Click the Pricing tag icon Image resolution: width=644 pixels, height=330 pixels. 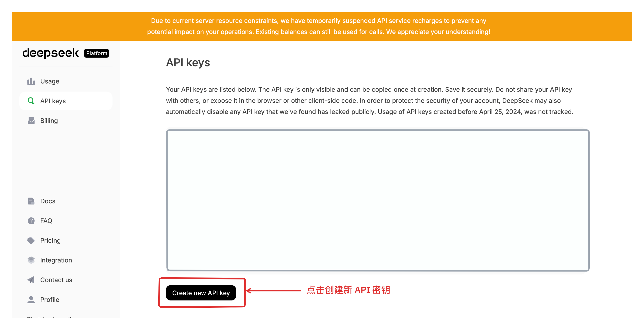click(31, 240)
